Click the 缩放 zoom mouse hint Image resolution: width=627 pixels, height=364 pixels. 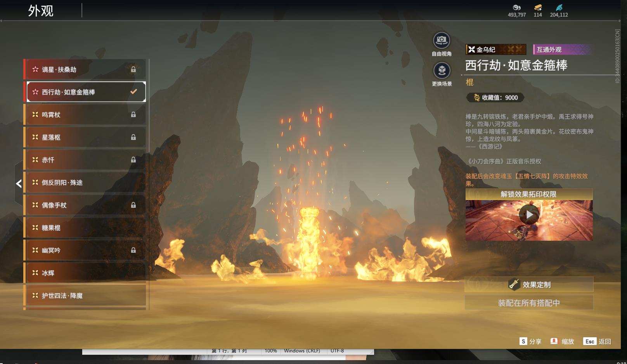pyautogui.click(x=562, y=342)
